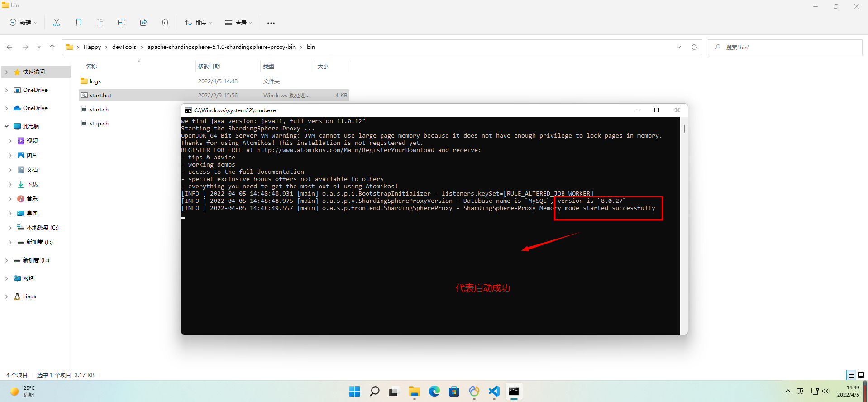The image size is (868, 402).
Task: Switch to large icons view in status bar
Action: click(x=861, y=375)
